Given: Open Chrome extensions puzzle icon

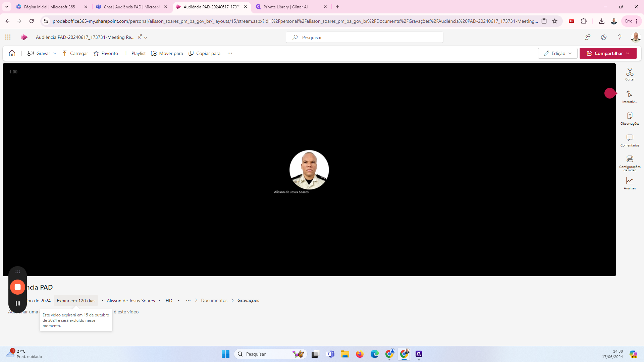Looking at the screenshot, I should point(584,21).
